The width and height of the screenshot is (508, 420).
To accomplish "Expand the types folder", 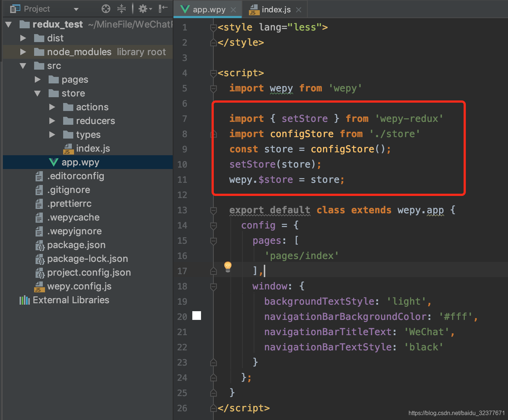I will click(52, 135).
